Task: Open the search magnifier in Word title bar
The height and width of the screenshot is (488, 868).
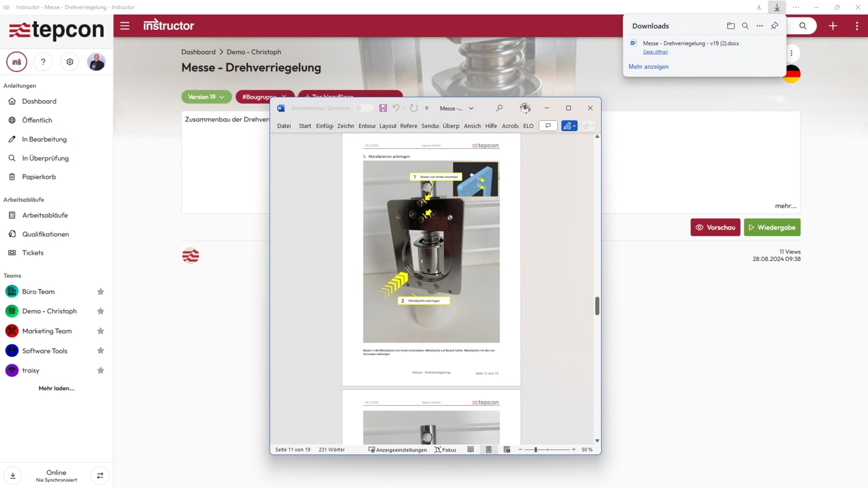Action: [x=499, y=108]
